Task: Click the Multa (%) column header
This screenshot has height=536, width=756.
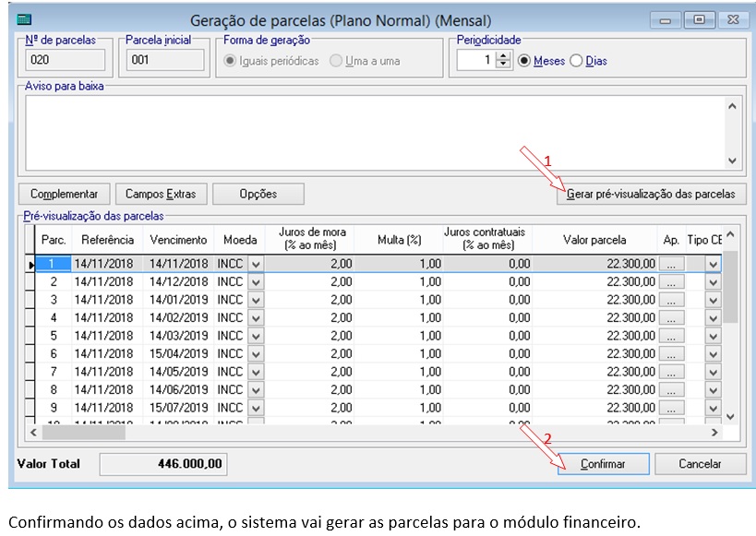Action: click(399, 240)
